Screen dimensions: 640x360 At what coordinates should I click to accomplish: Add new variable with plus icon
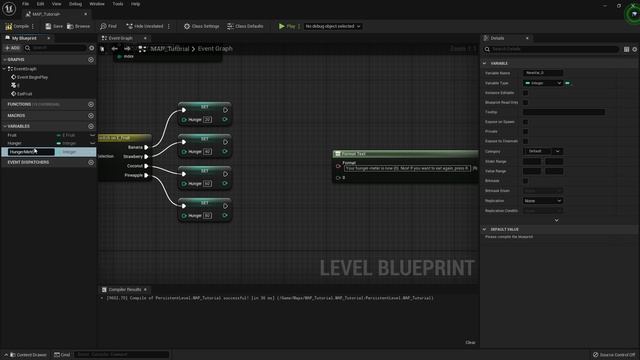91,126
